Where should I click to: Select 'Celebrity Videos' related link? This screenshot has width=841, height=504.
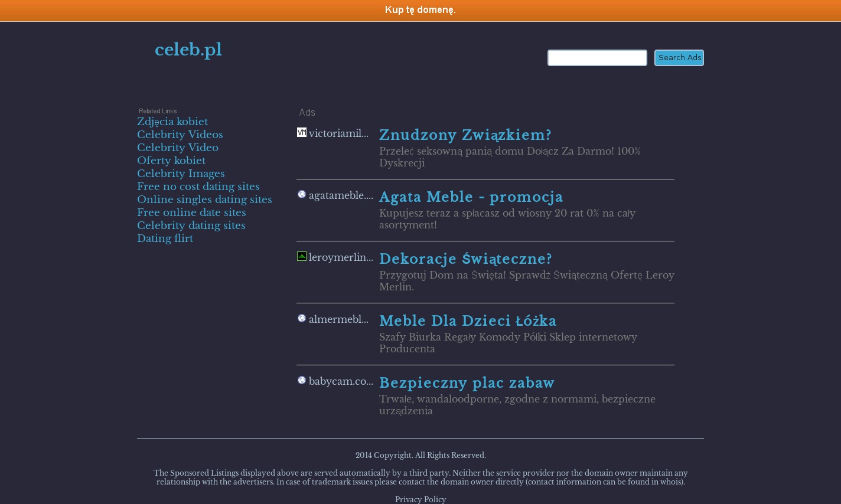pos(180,135)
